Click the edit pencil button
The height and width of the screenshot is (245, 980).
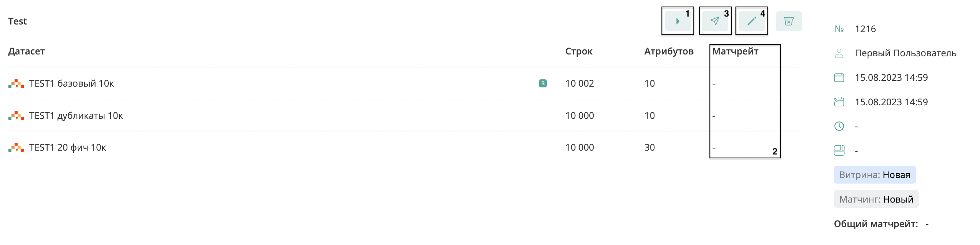point(751,21)
